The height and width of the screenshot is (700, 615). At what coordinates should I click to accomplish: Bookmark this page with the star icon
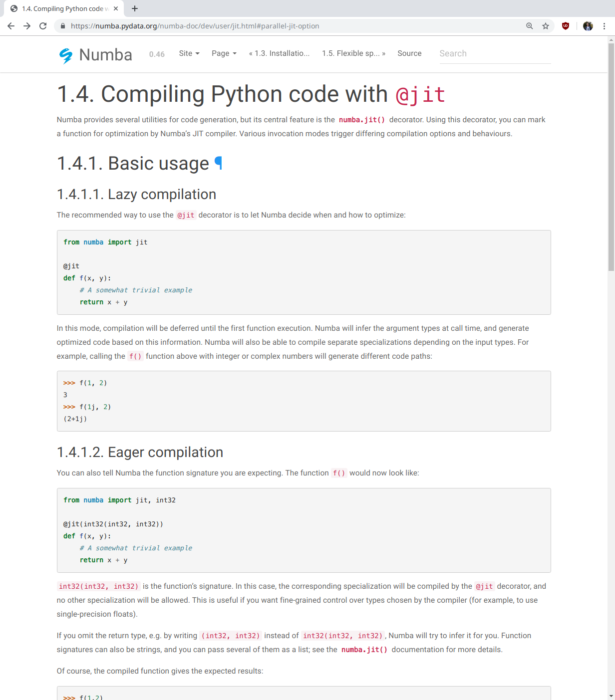[546, 26]
